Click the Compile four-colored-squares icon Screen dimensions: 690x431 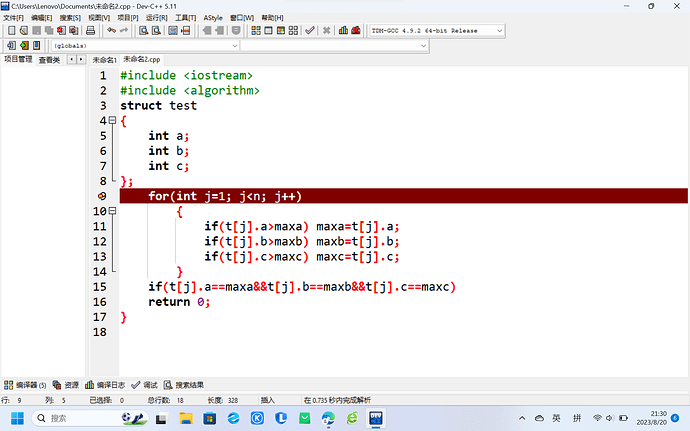pyautogui.click(x=256, y=30)
